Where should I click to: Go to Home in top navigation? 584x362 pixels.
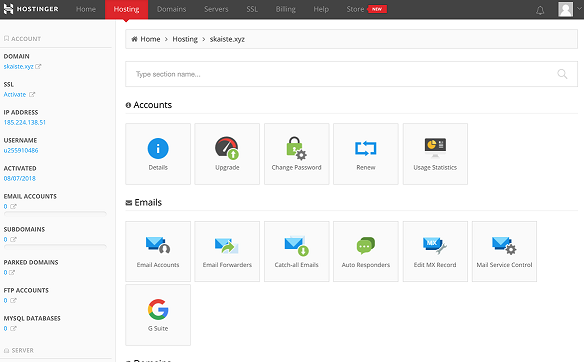(x=86, y=9)
